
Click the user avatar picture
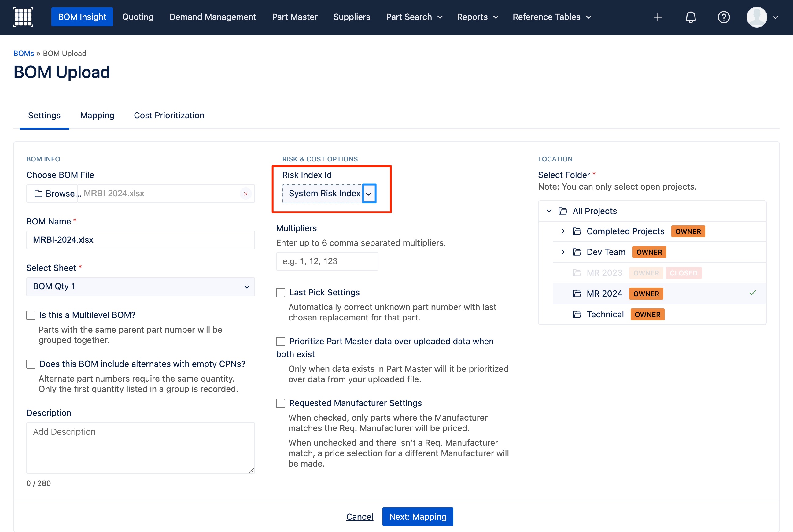pyautogui.click(x=757, y=17)
